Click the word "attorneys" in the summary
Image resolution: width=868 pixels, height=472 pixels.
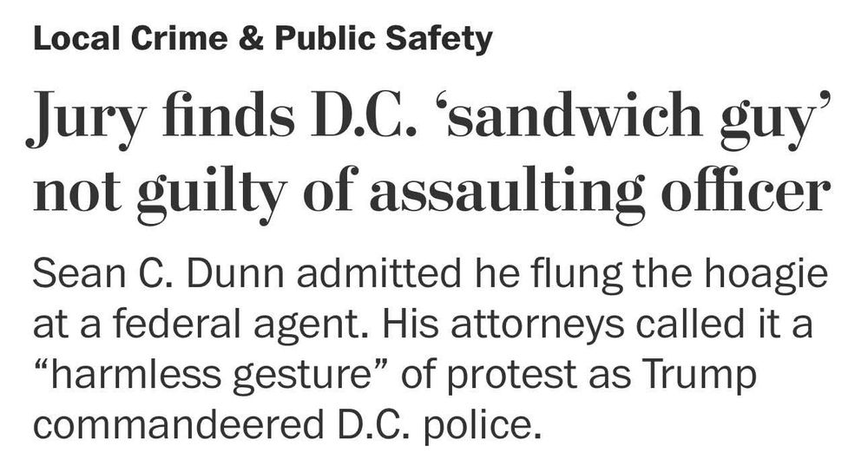pyautogui.click(x=536, y=326)
